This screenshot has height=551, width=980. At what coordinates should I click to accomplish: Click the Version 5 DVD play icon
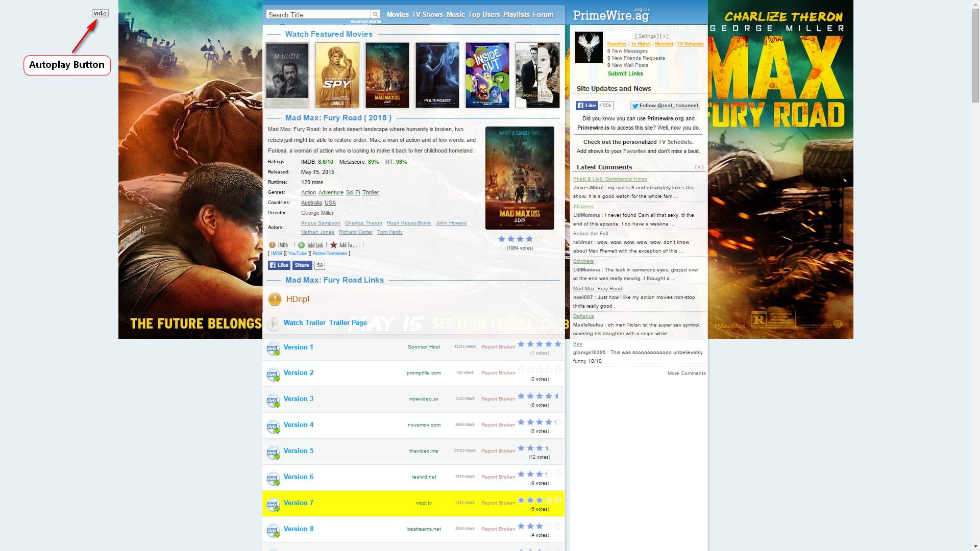click(x=274, y=453)
